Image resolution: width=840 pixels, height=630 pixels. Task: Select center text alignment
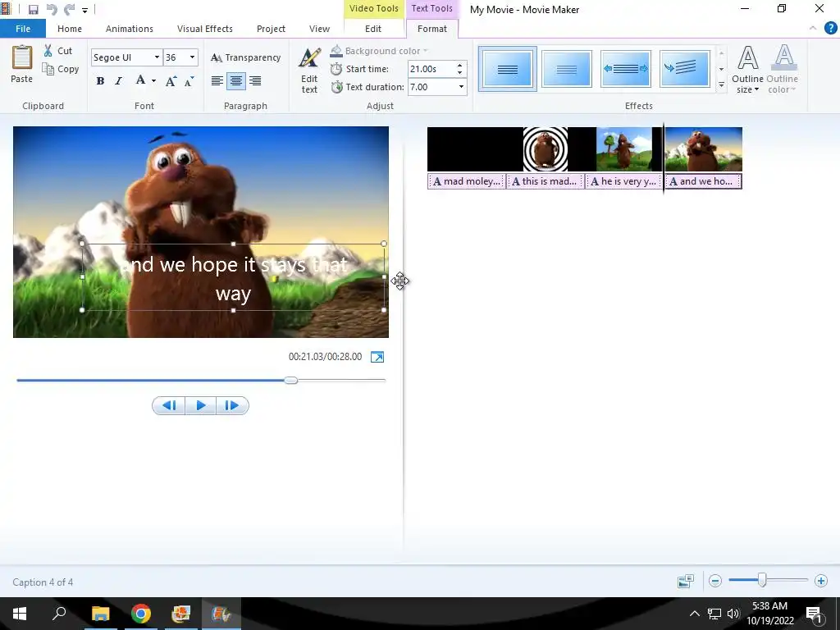pyautogui.click(x=236, y=81)
